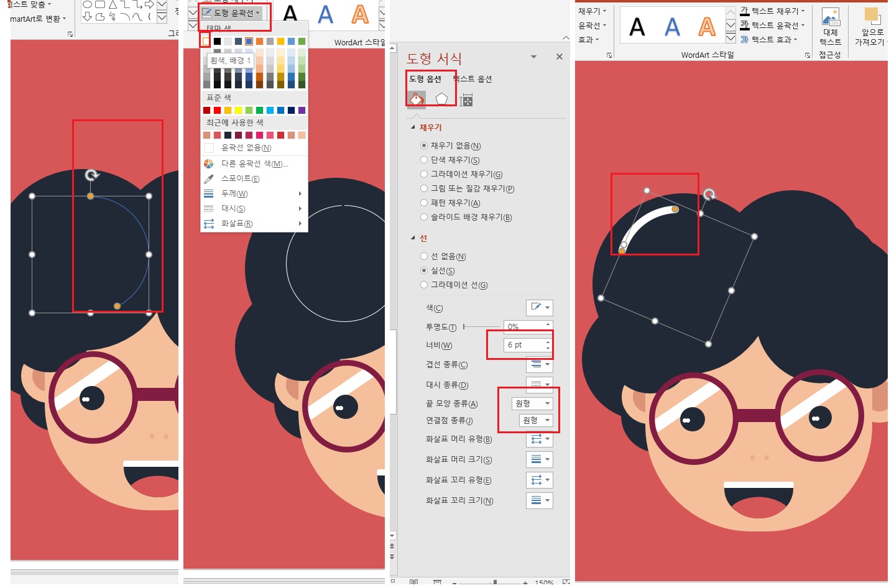Adjust the 투명도 transparency slider
894x588 pixels.
482,326
